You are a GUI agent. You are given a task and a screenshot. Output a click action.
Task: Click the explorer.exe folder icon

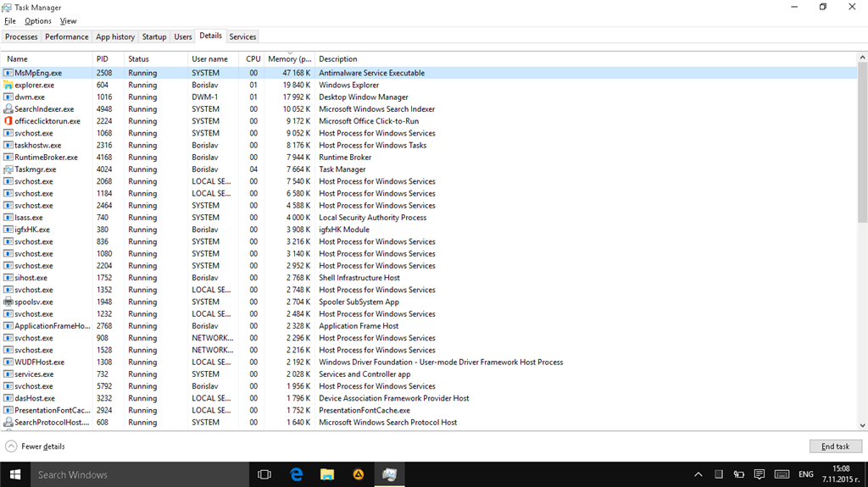(x=8, y=86)
